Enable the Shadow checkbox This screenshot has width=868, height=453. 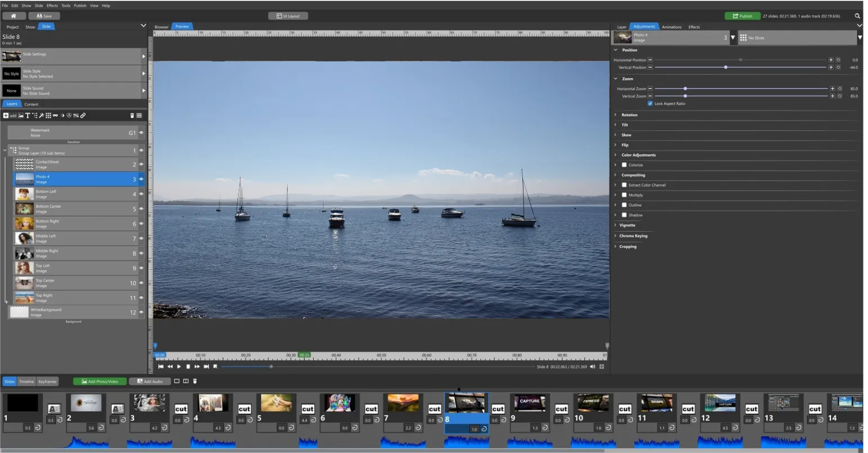click(x=624, y=215)
